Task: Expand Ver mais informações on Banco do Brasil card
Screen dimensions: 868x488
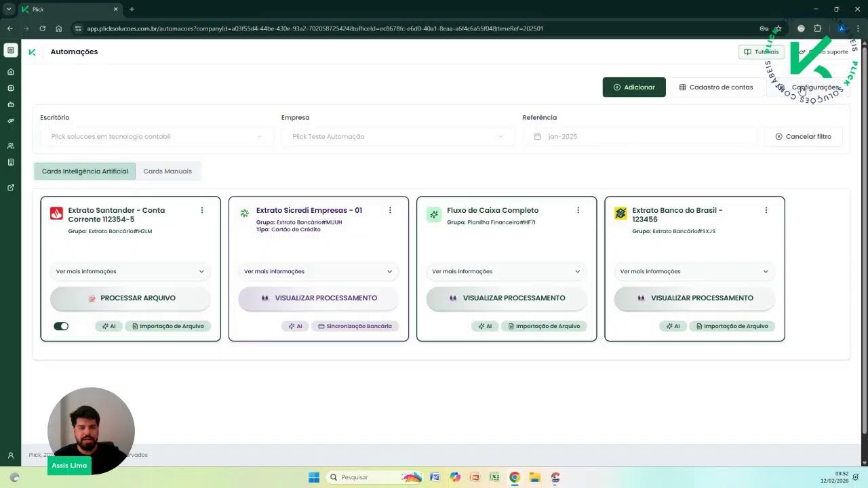Action: (694, 271)
